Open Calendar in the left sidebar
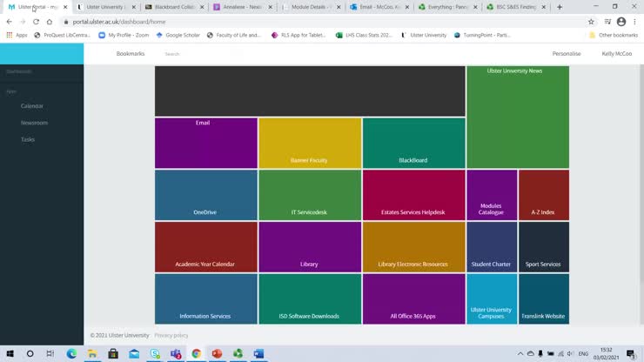644x362 pixels. [32, 106]
